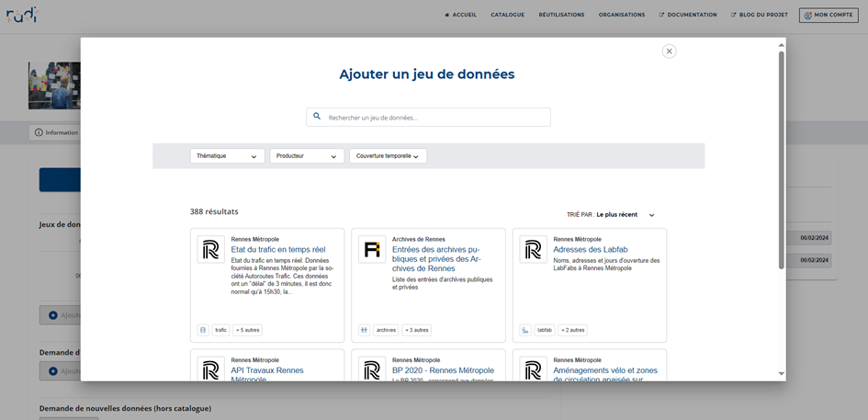Click the search magnifier icon
Viewport: 868px width, 420px height.
coord(317,117)
